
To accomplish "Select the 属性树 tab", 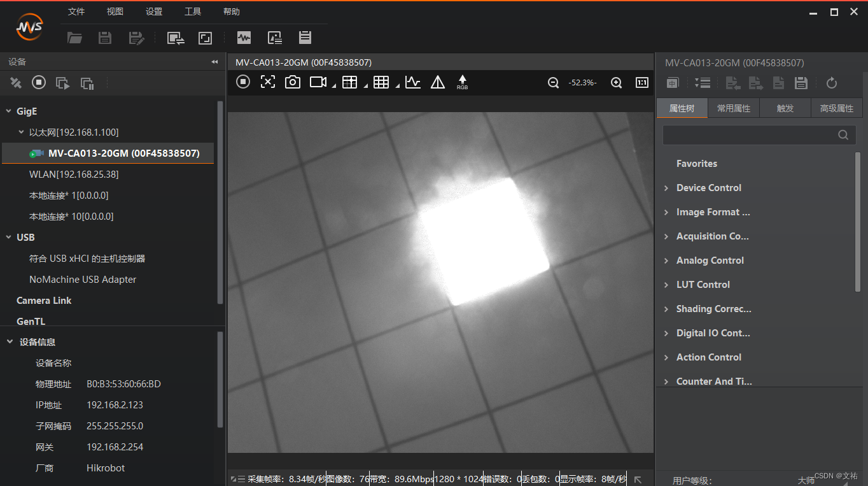I will 682,108.
